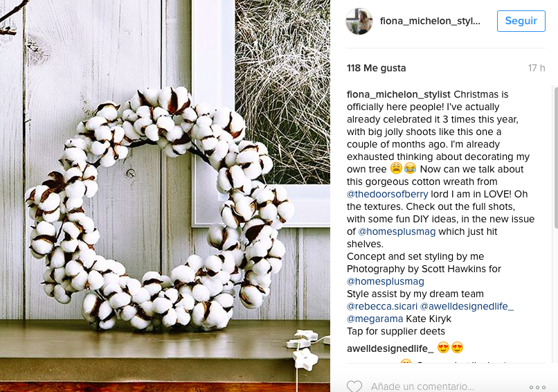This screenshot has width=558, height=392.
Task: Click the 17 h timestamp
Action: pyautogui.click(x=537, y=68)
